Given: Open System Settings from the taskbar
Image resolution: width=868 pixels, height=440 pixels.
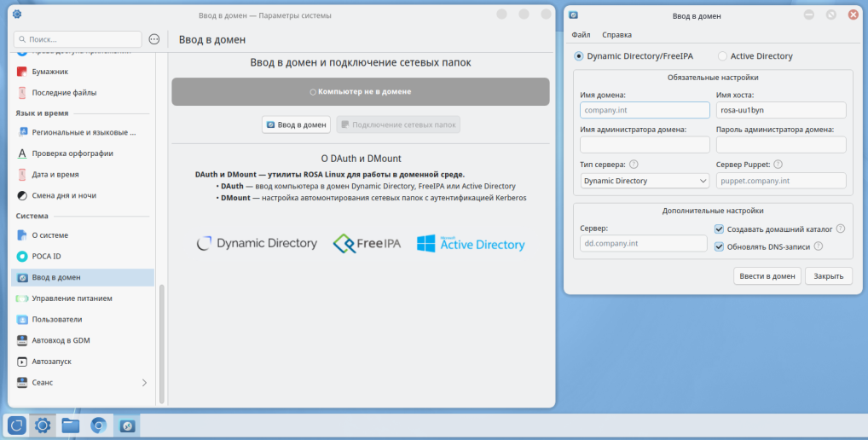Looking at the screenshot, I should (43, 426).
